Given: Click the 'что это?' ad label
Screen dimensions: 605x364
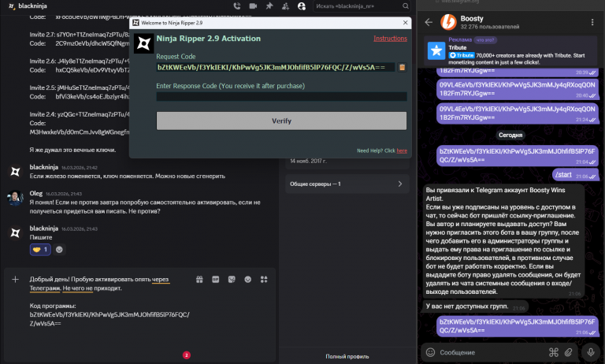Looking at the screenshot, I should [485, 39].
